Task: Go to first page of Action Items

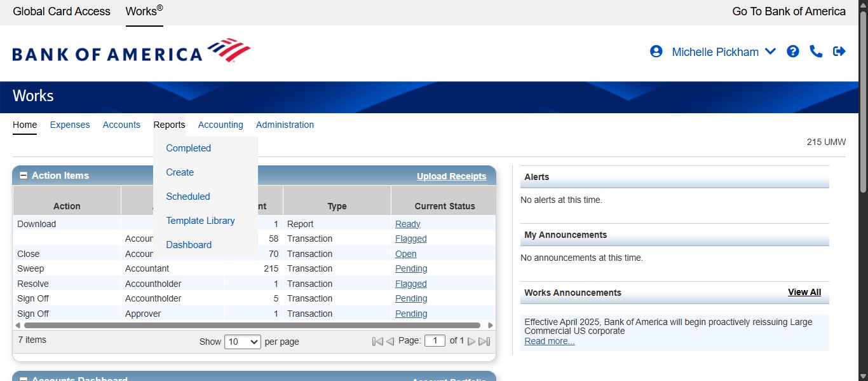Action: (377, 342)
